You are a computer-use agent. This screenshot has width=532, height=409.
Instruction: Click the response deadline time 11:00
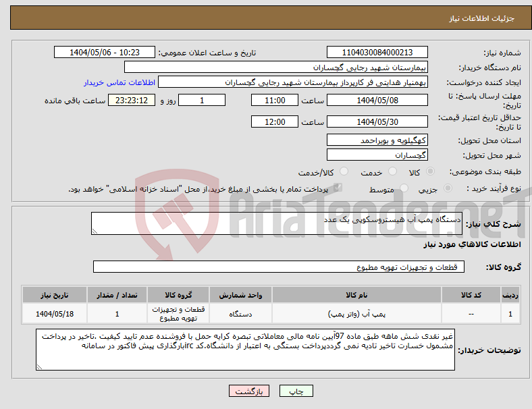[x=275, y=101]
